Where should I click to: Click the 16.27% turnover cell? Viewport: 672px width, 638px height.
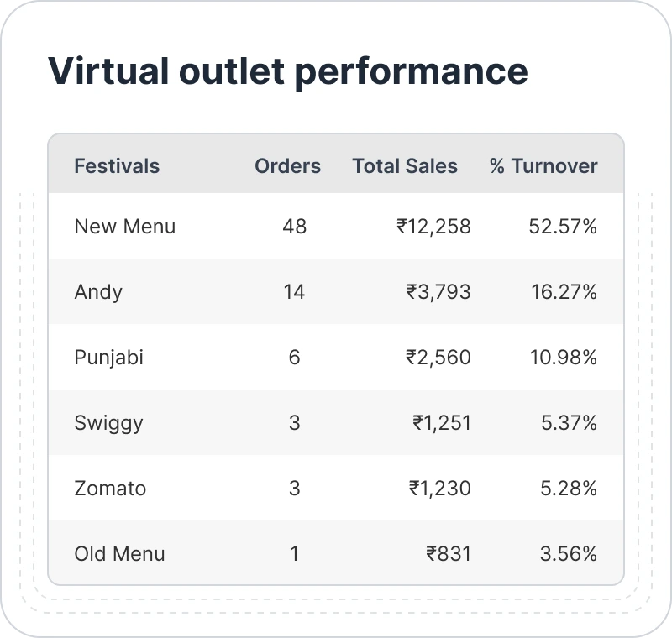[x=564, y=291]
